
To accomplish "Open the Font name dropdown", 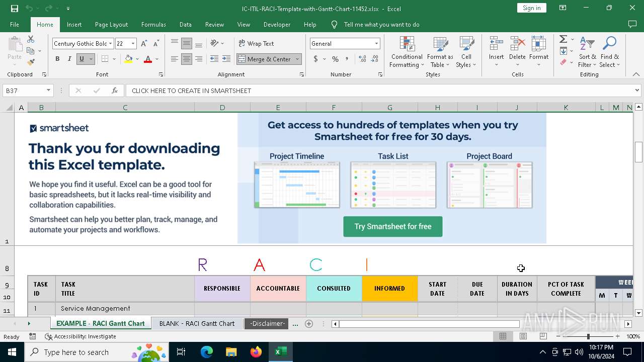I will [110, 44].
